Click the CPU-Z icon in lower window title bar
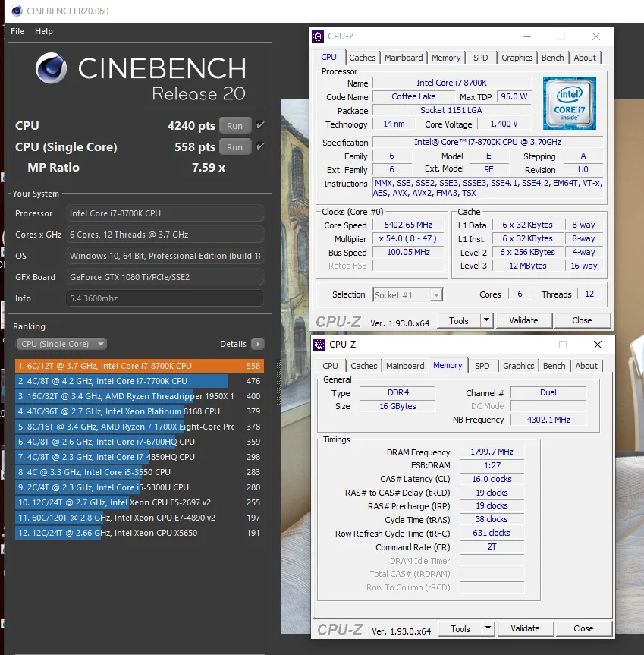Viewport: 644px width, 655px height. pos(319,345)
